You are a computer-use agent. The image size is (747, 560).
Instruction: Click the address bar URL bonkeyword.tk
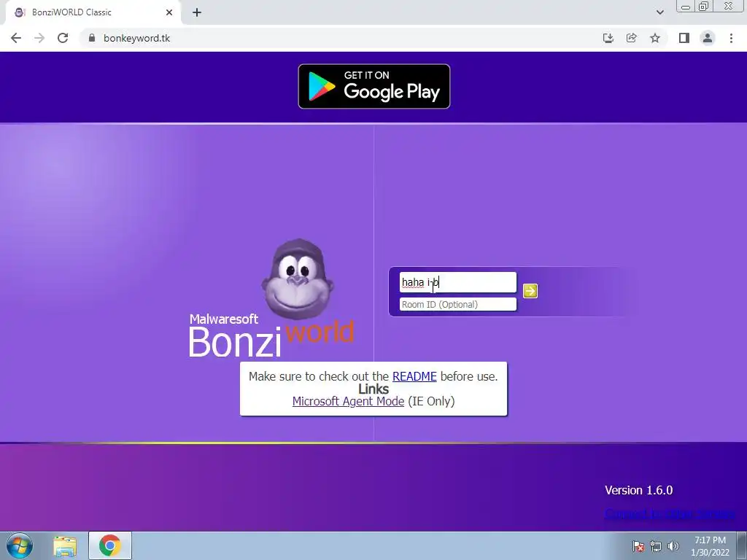(x=136, y=38)
